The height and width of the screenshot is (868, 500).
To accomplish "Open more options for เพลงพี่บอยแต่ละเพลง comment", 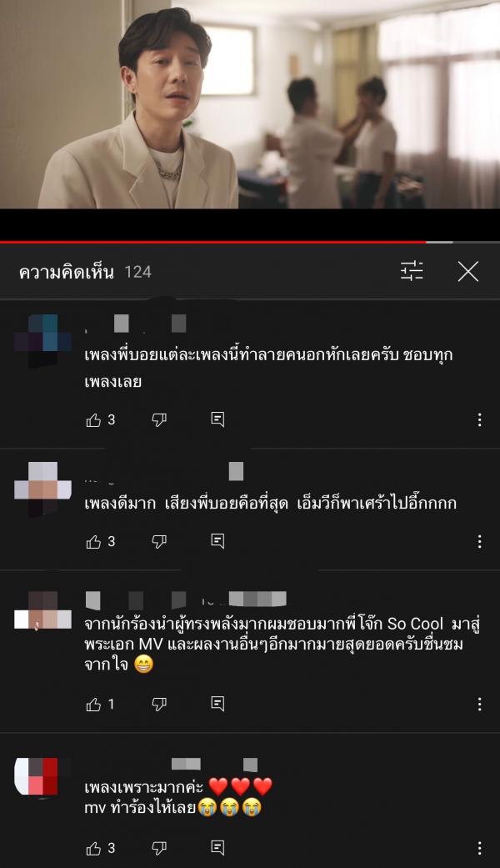I will pyautogui.click(x=479, y=419).
